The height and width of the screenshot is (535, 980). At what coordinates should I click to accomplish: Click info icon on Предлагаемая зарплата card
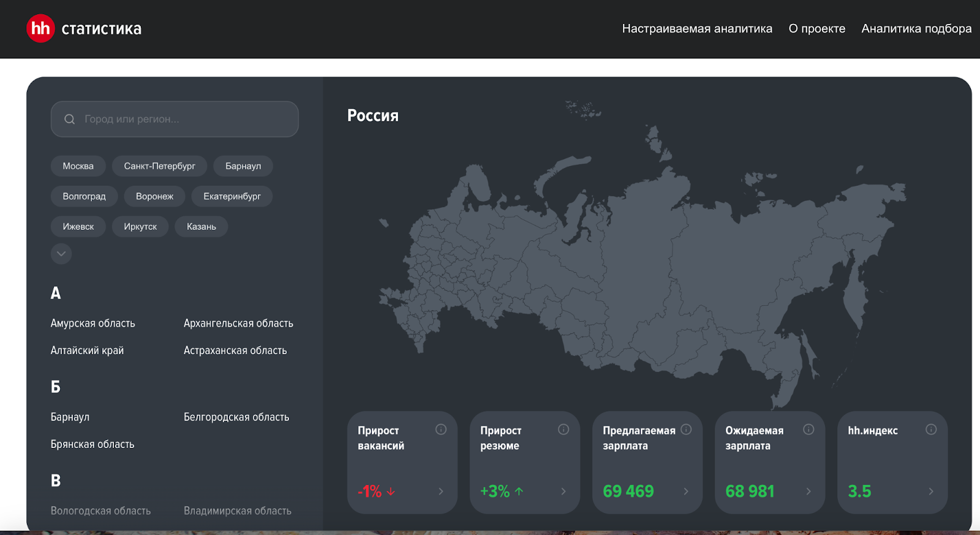pos(686,430)
